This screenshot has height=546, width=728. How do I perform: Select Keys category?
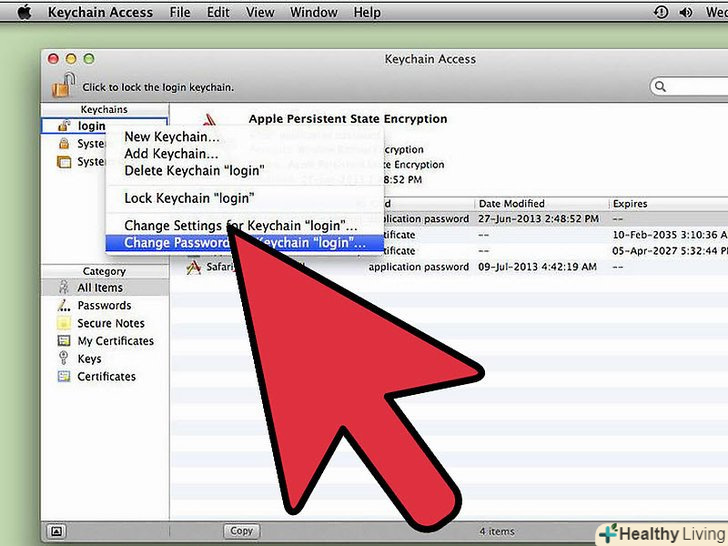click(x=105, y=359)
